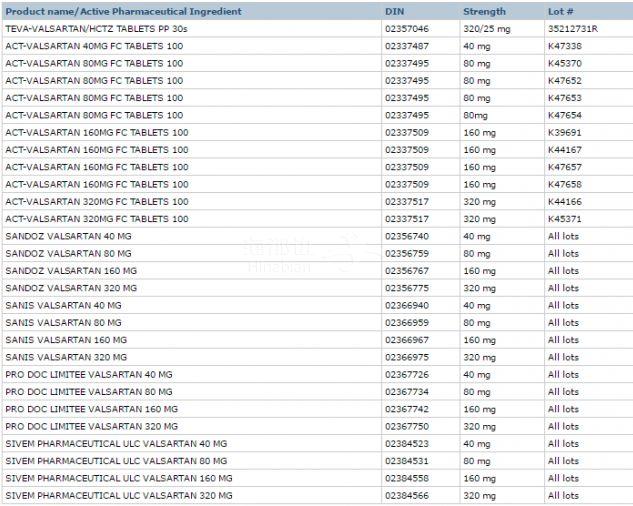Select SANIS VALSARTAN 40 MG
Image resolution: width=633 pixels, height=506 pixels.
pyautogui.click(x=63, y=306)
